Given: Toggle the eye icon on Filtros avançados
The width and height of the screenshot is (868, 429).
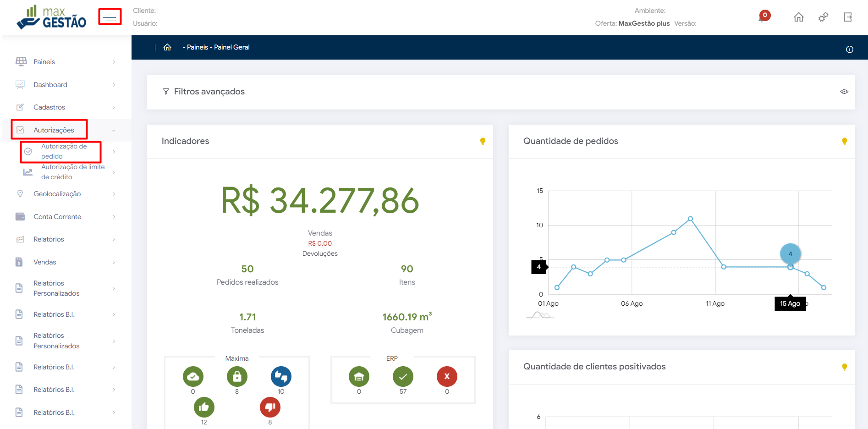Looking at the screenshot, I should click(844, 92).
